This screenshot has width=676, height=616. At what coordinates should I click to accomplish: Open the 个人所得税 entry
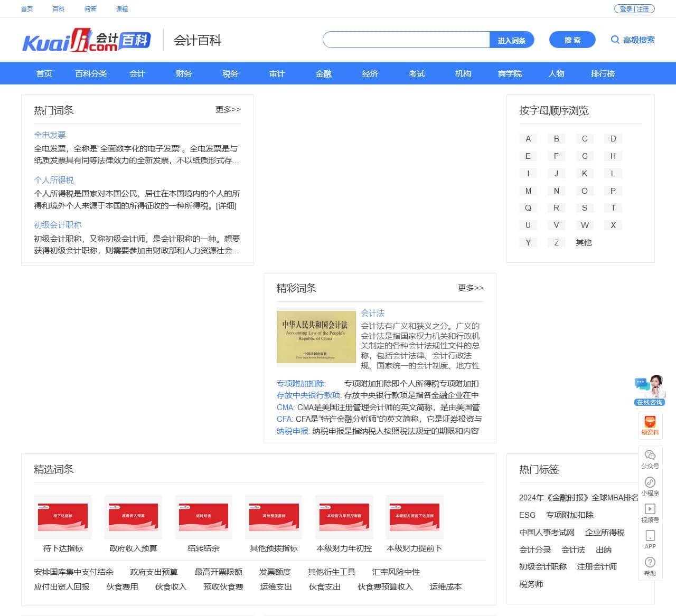pyautogui.click(x=54, y=180)
